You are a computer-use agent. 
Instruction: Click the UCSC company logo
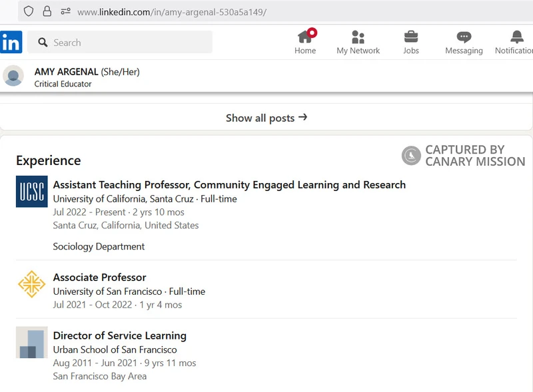click(x=31, y=191)
